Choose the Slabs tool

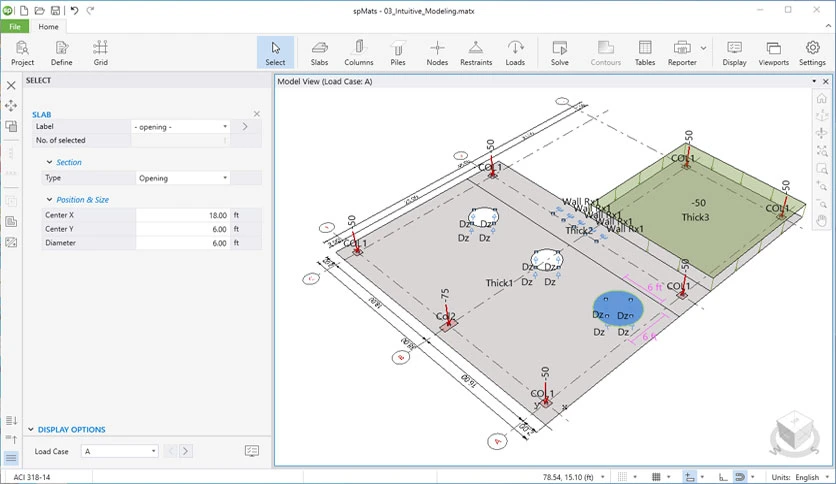[319, 53]
